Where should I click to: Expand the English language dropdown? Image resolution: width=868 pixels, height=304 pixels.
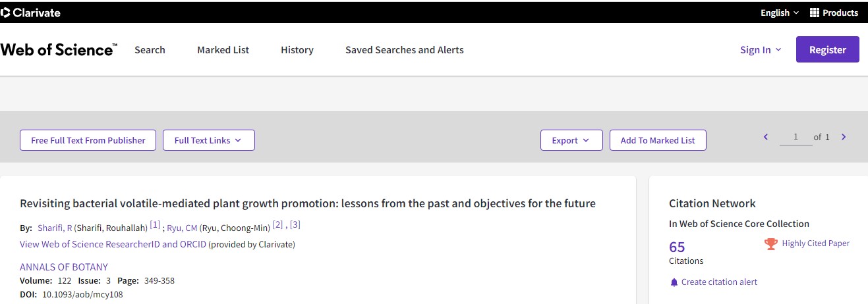(779, 13)
